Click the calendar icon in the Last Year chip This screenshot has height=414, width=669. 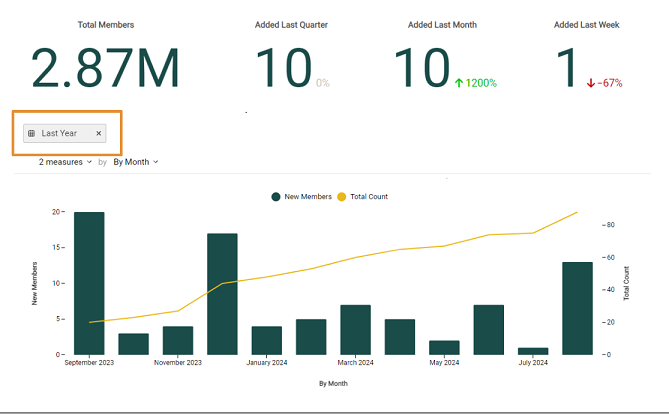click(31, 133)
